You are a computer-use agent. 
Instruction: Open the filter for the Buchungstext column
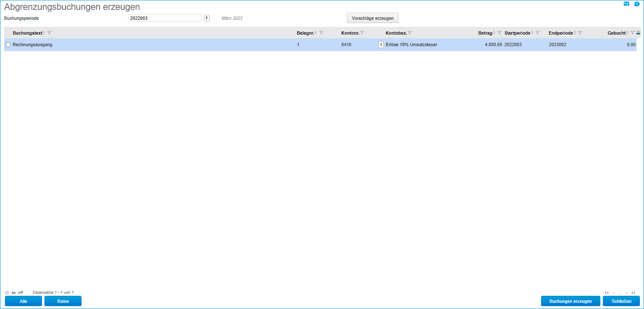tap(49, 33)
